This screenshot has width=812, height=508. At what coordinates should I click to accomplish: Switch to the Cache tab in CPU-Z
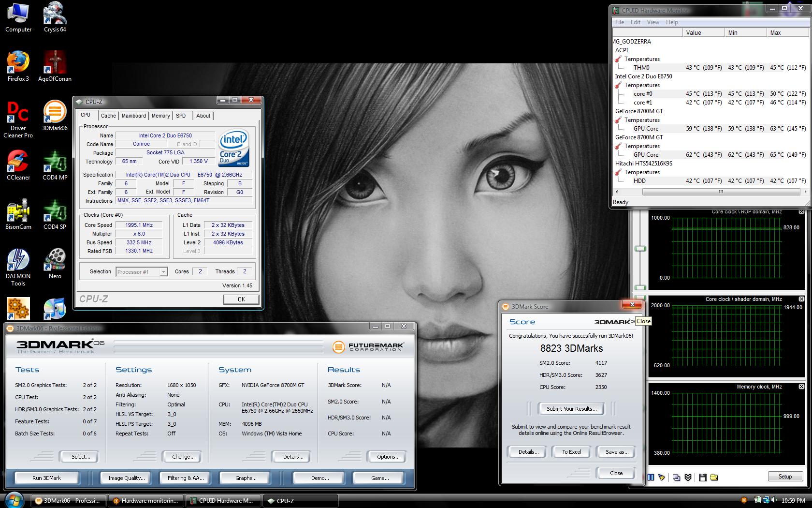pyautogui.click(x=108, y=116)
